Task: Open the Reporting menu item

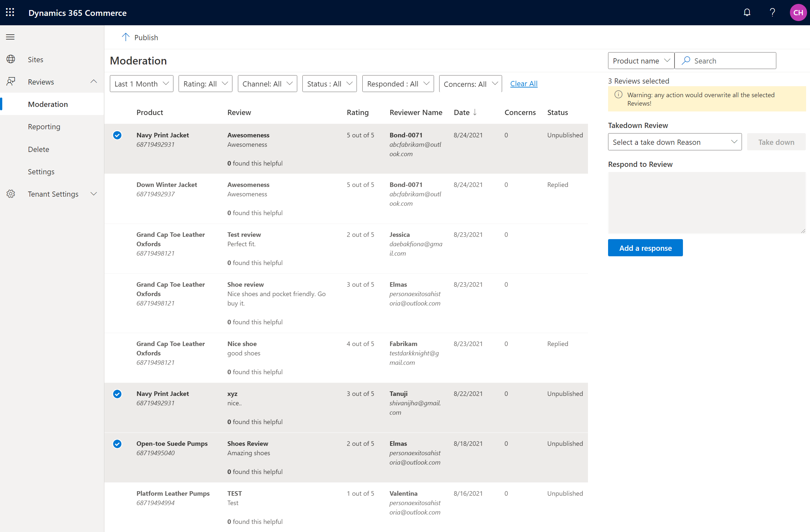Action: click(x=43, y=126)
